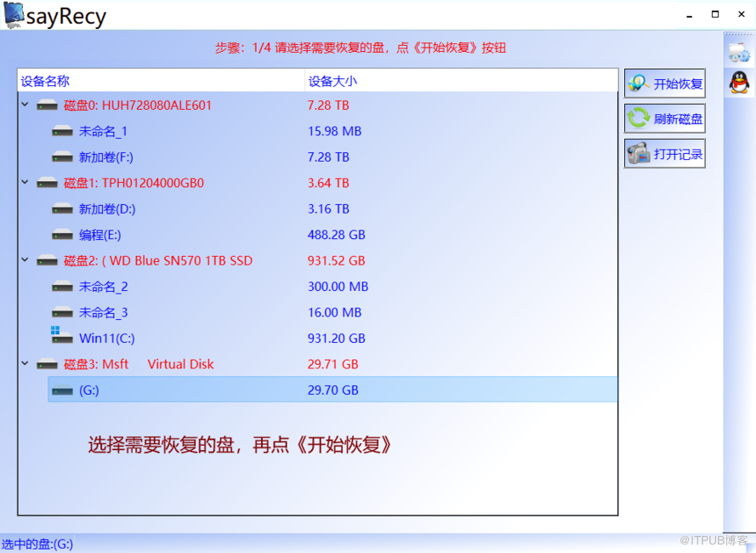
Task: Click the 931.52 GB size value
Action: point(337,260)
